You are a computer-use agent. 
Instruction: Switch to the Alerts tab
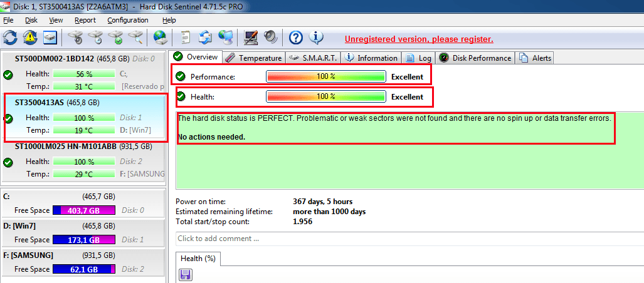(x=536, y=58)
